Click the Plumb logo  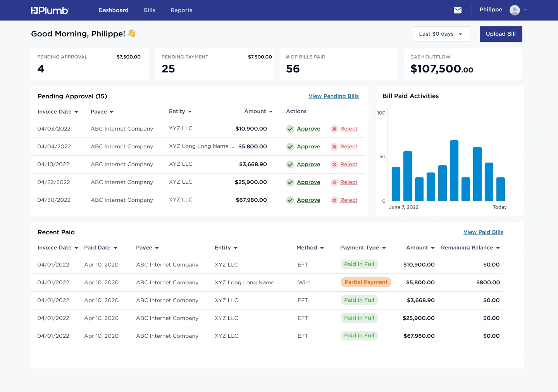click(50, 10)
